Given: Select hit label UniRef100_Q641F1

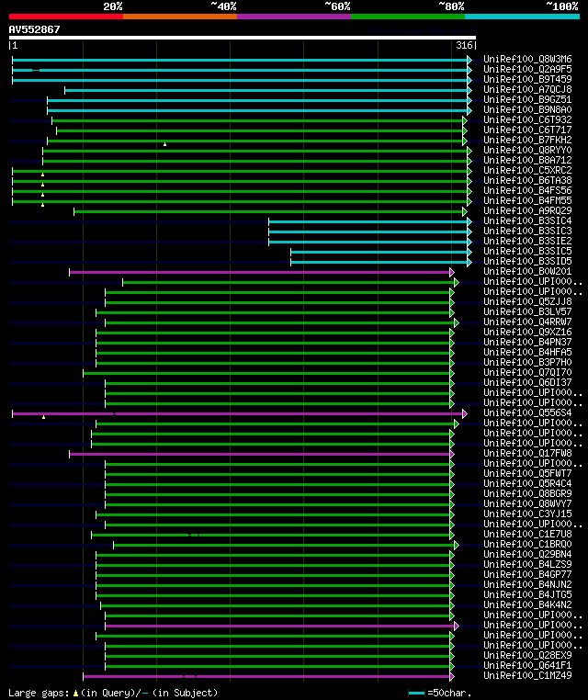Looking at the screenshot, I should pyautogui.click(x=527, y=665).
